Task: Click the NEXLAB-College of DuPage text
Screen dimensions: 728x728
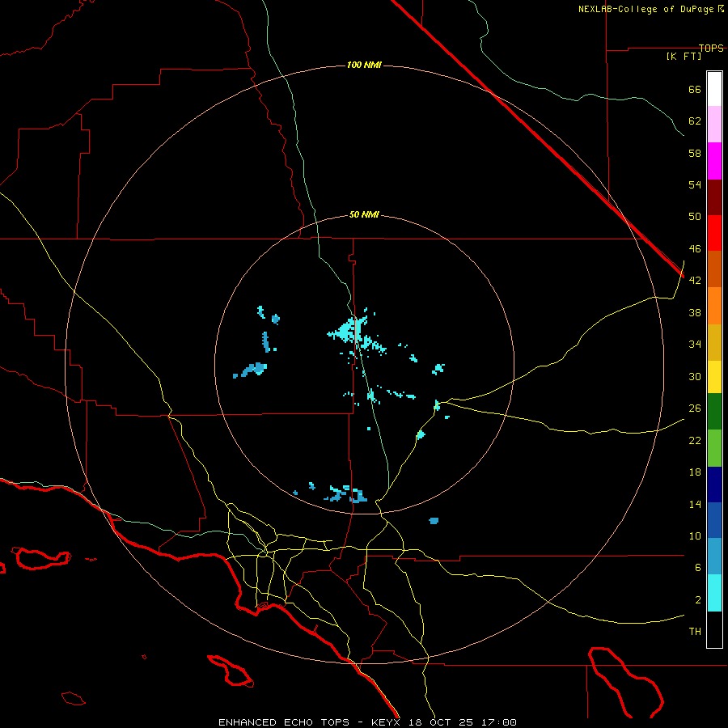Action: [647, 9]
